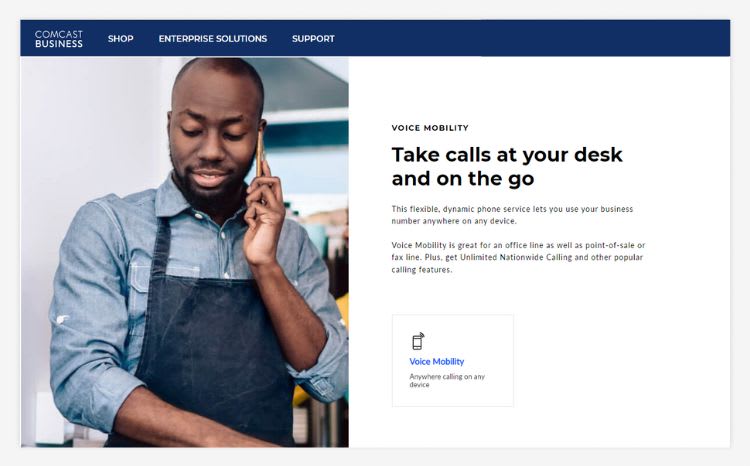The height and width of the screenshot is (466, 750).
Task: Click the empty area of navy header bar
Action: [x=531, y=38]
